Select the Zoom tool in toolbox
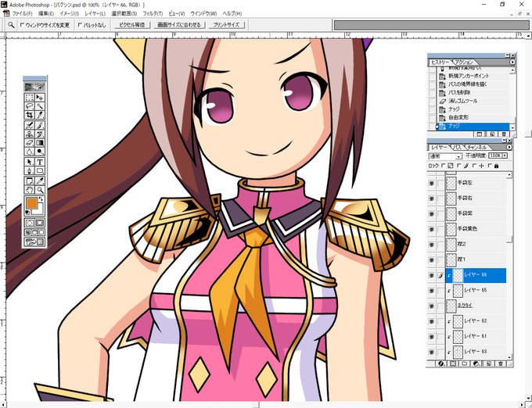532x408 pixels. (40, 190)
